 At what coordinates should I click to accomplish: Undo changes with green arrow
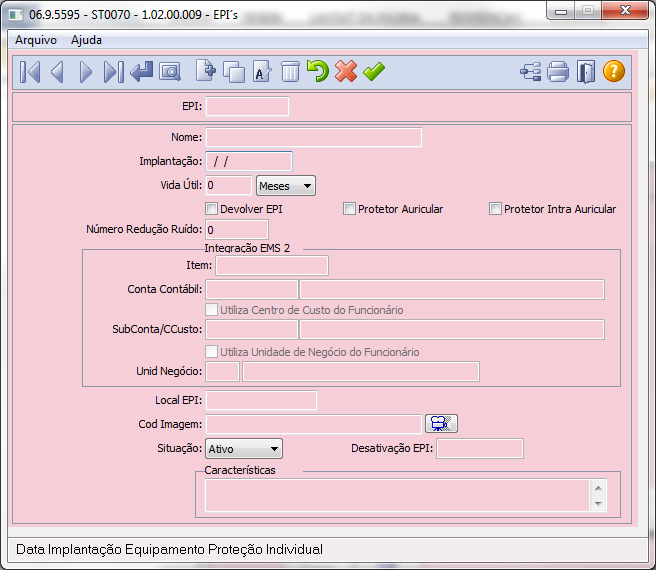pyautogui.click(x=318, y=71)
